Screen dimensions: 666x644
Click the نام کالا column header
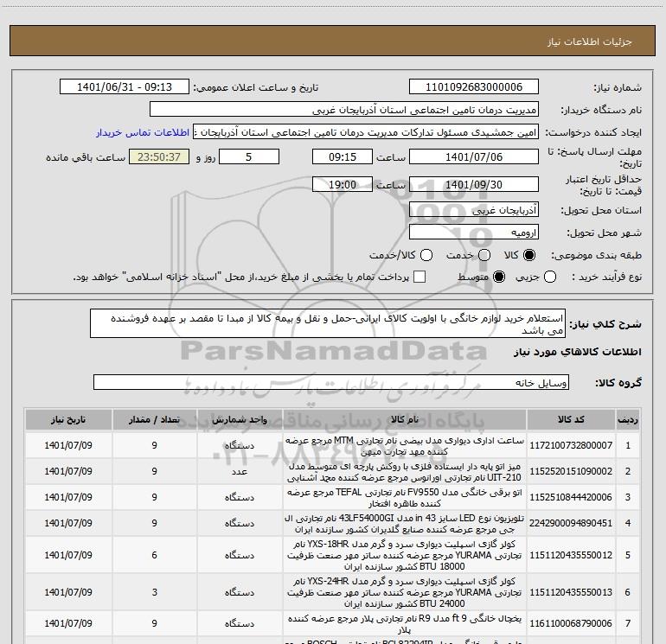(x=405, y=420)
